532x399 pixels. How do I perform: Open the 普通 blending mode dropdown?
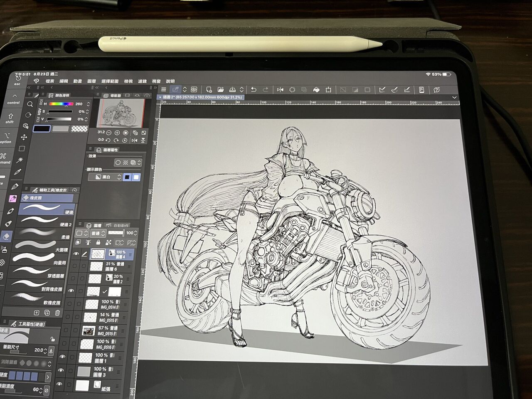97,233
